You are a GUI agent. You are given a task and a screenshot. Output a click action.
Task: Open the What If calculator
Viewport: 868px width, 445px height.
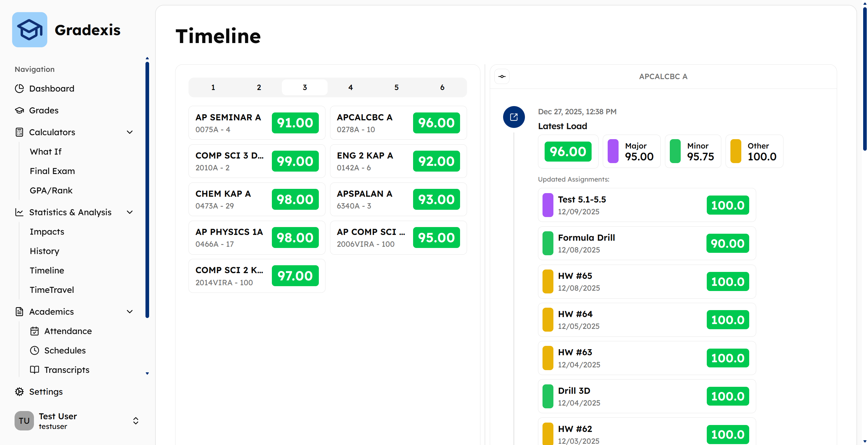tap(45, 152)
